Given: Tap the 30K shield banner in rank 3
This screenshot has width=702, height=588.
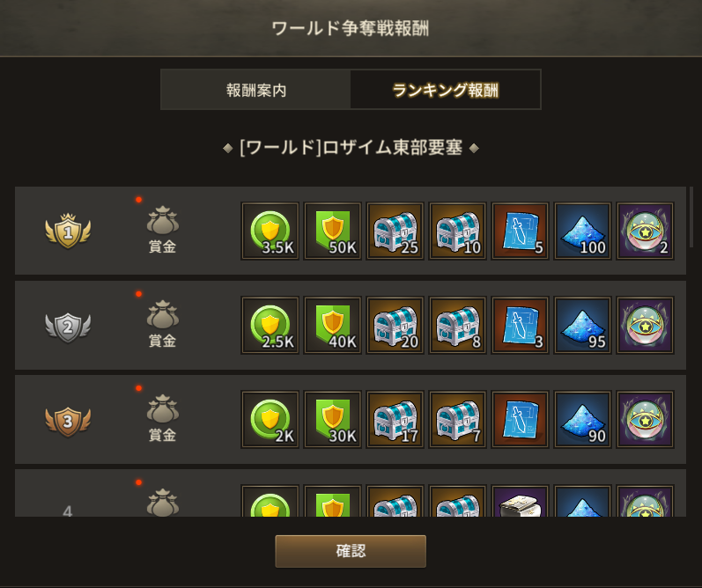Looking at the screenshot, I should point(333,420).
